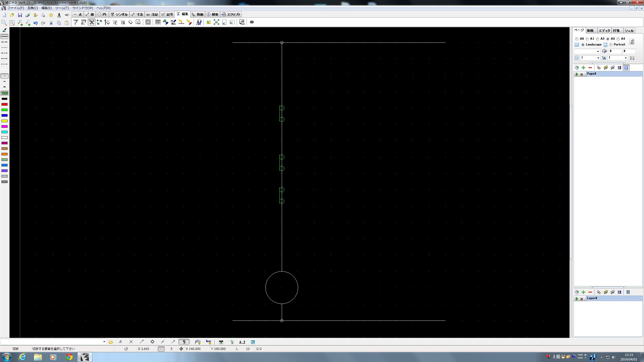Select the hatch pattern square icon
Image resolution: width=644 pixels, height=362 pixels.
[148, 22]
